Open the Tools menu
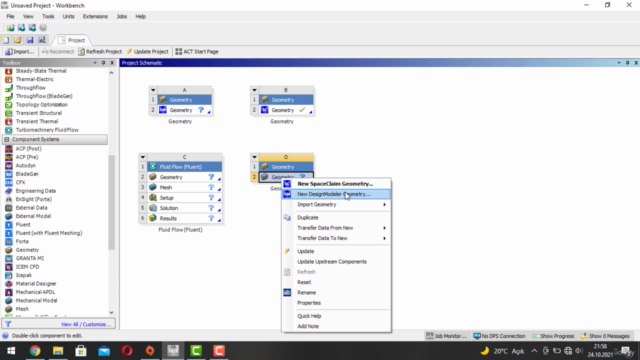This screenshot has height=360, width=640. (x=48, y=16)
